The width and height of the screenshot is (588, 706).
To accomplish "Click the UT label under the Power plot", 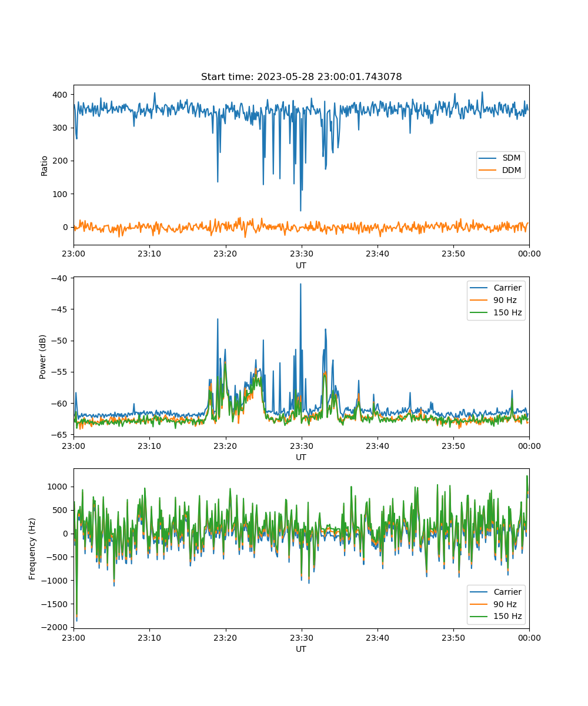I will 301,457.
